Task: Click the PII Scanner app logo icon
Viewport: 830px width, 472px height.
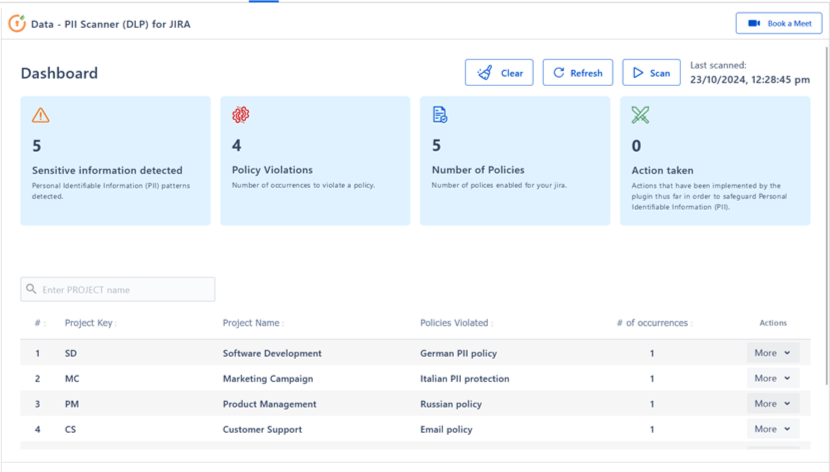Action: [x=17, y=23]
